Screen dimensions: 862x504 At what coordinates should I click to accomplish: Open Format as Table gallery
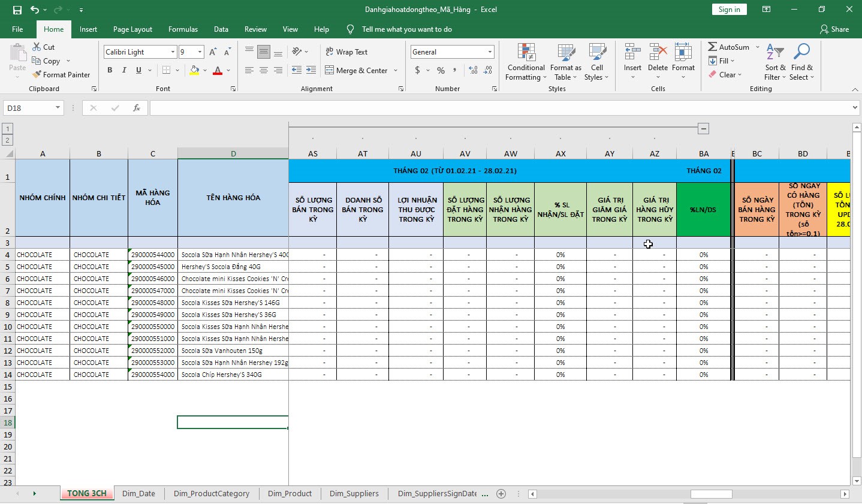566,62
